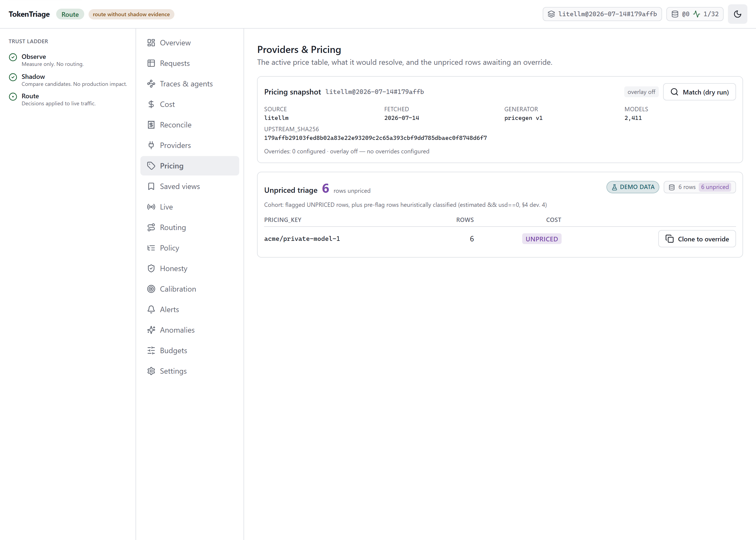The width and height of the screenshot is (756, 540).
Task: Click the Route mode badge in header
Action: coord(70,14)
